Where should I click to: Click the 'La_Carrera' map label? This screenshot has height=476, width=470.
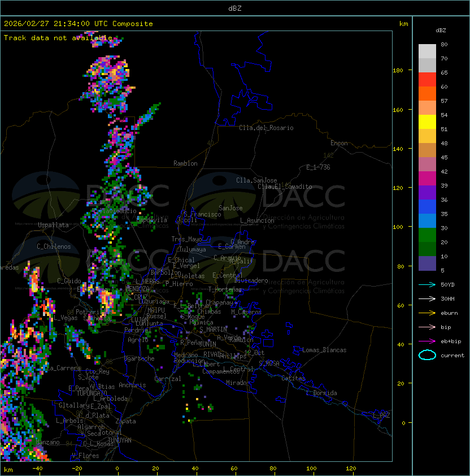pos(63,368)
